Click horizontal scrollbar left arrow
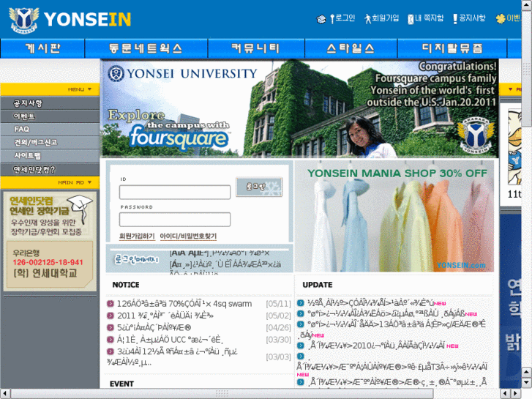The width and height of the screenshot is (532, 399). [x=5, y=393]
